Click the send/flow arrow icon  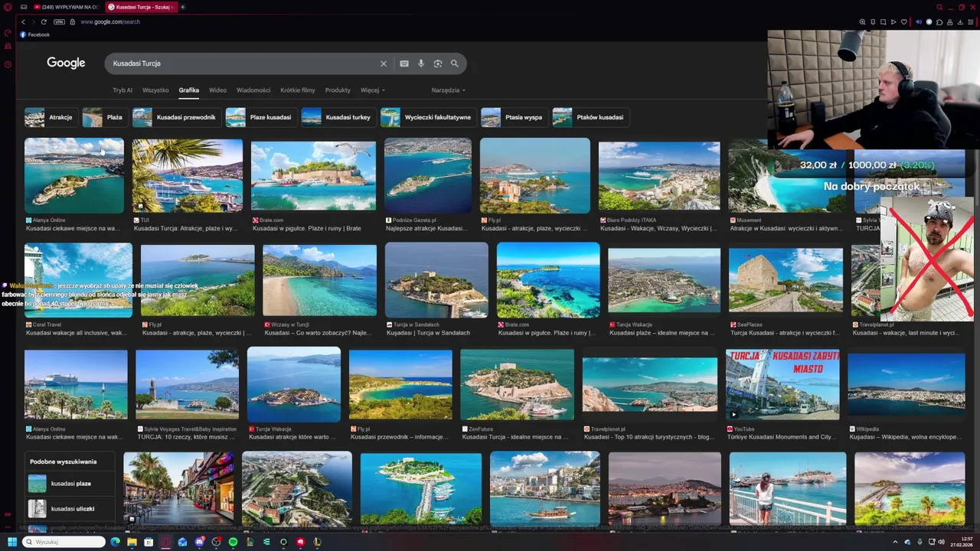click(x=893, y=21)
